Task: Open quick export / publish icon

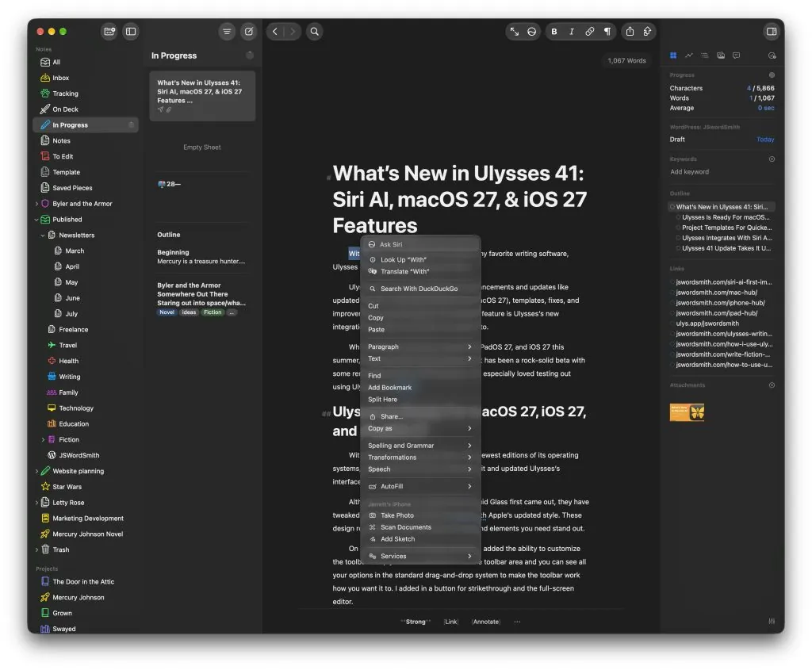Action: point(647,32)
